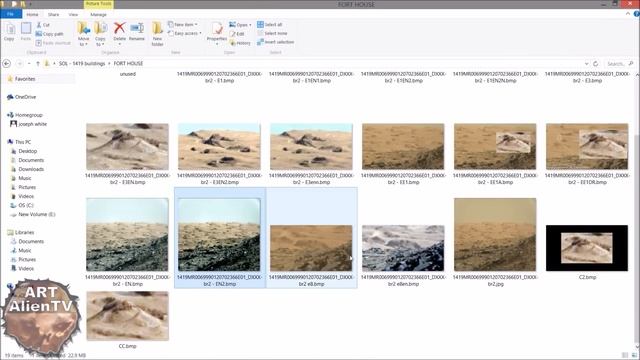Go back with the Back arrow
The image size is (640, 360).
(7, 64)
